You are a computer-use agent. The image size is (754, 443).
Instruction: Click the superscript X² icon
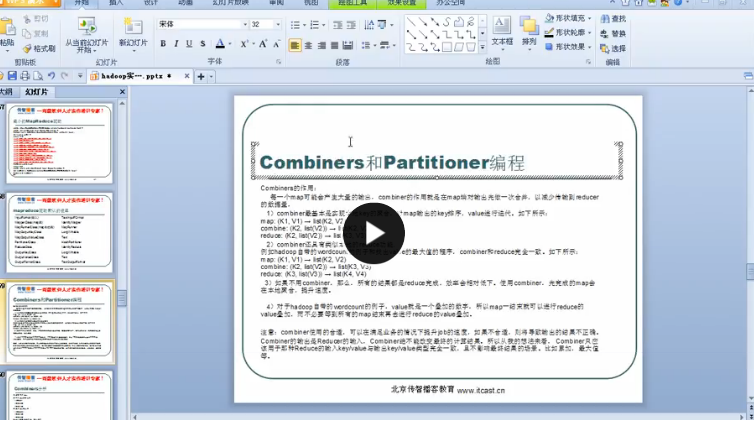[244, 44]
